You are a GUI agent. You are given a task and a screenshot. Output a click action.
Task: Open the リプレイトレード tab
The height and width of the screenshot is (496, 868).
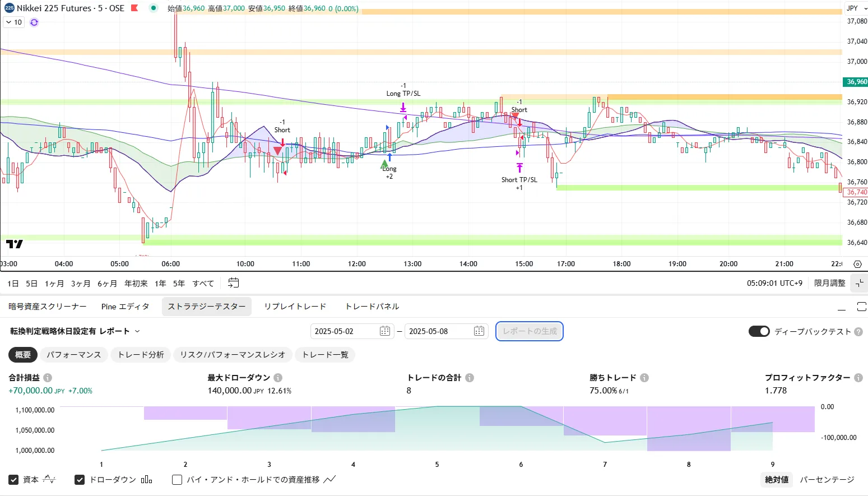[x=295, y=307]
